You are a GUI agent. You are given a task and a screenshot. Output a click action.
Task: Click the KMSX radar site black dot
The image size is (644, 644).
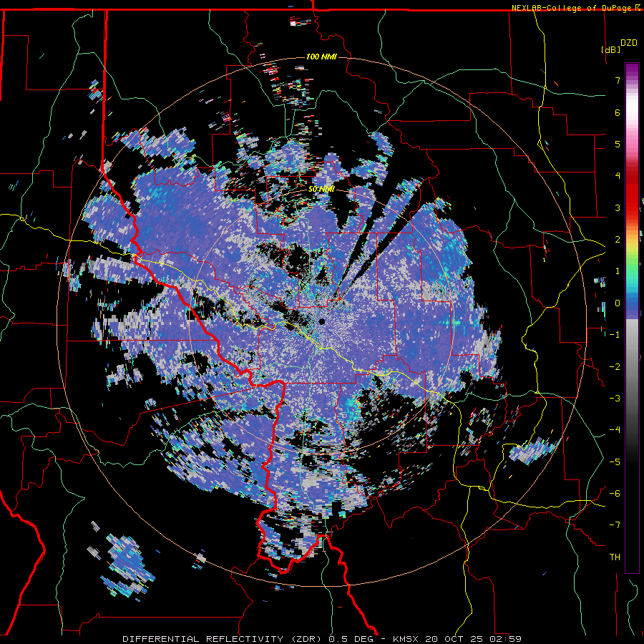[x=321, y=321]
